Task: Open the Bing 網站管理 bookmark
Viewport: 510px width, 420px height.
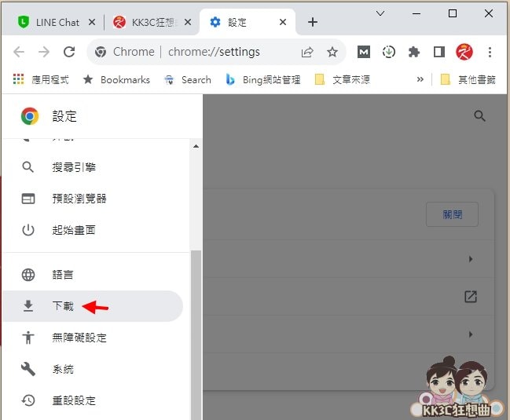Action: [x=263, y=79]
